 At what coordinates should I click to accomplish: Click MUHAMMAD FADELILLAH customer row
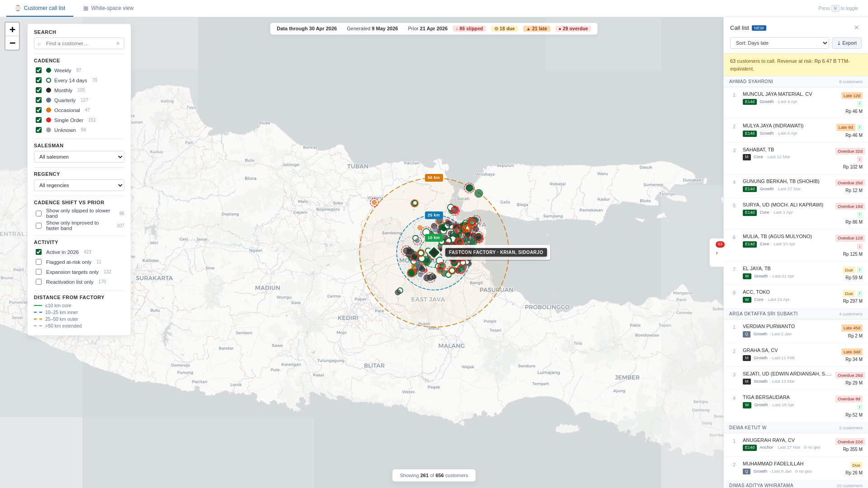point(796,469)
